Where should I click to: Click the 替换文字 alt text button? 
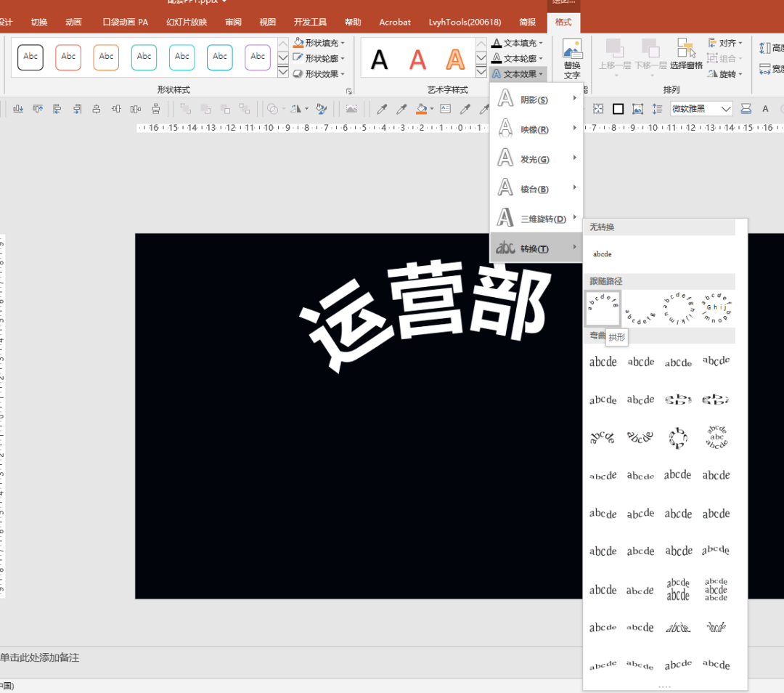pyautogui.click(x=572, y=59)
